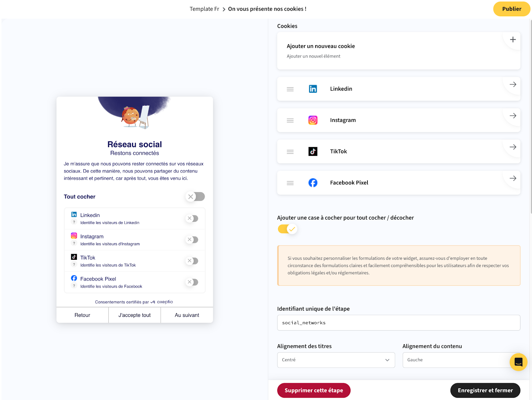532x400 pixels.
Task: Click the unique step identifier input field
Action: [398, 323]
